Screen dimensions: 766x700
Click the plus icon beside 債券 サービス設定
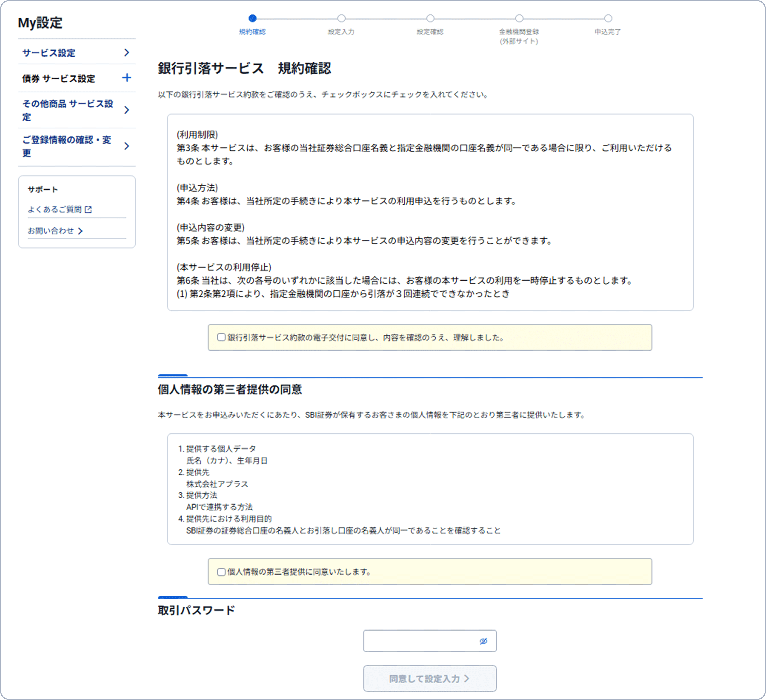pyautogui.click(x=127, y=78)
